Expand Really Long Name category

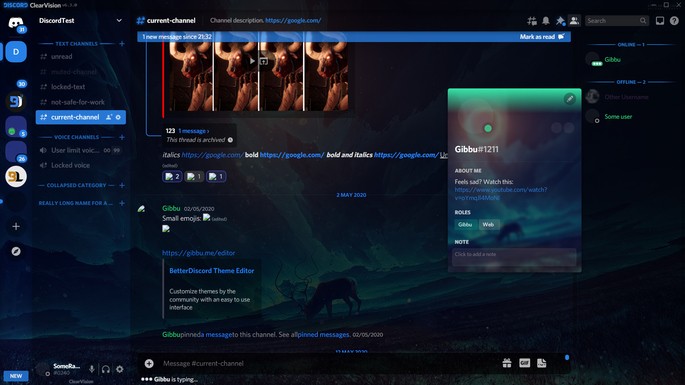coord(75,203)
